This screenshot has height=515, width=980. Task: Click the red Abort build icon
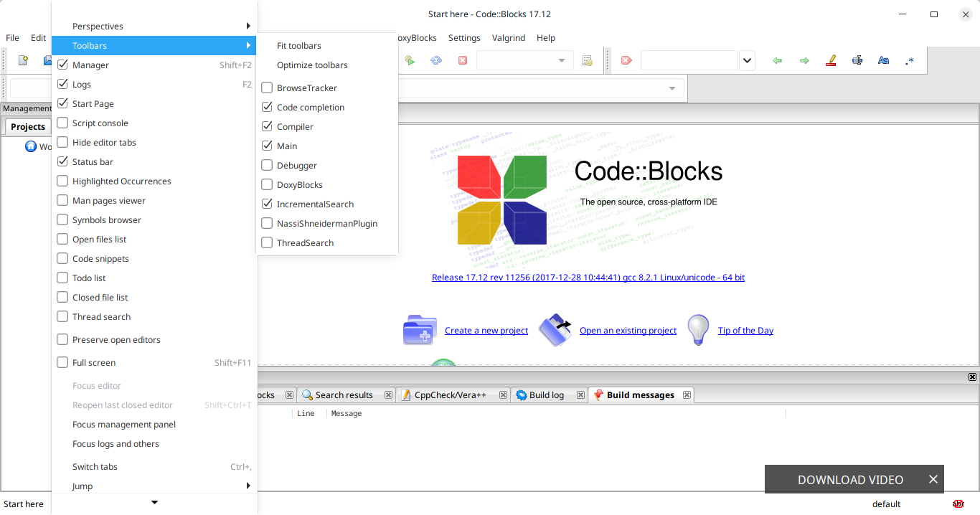(463, 60)
